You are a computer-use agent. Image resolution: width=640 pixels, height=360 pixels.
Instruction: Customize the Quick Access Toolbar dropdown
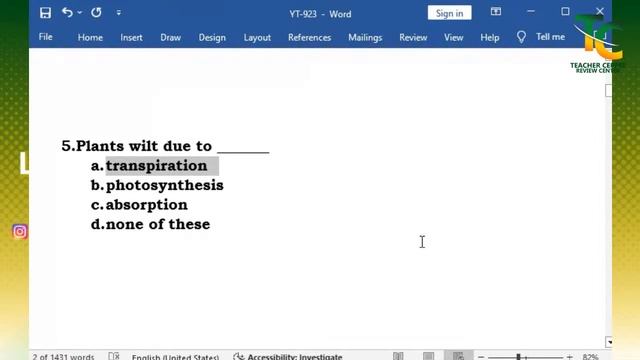click(x=118, y=13)
